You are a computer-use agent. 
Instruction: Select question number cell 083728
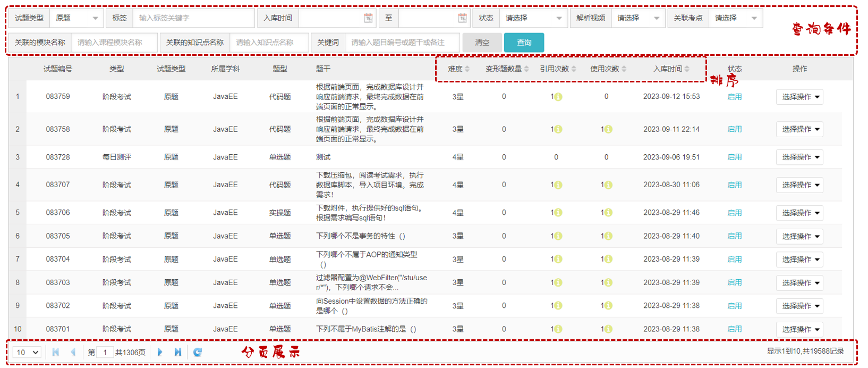click(x=58, y=157)
